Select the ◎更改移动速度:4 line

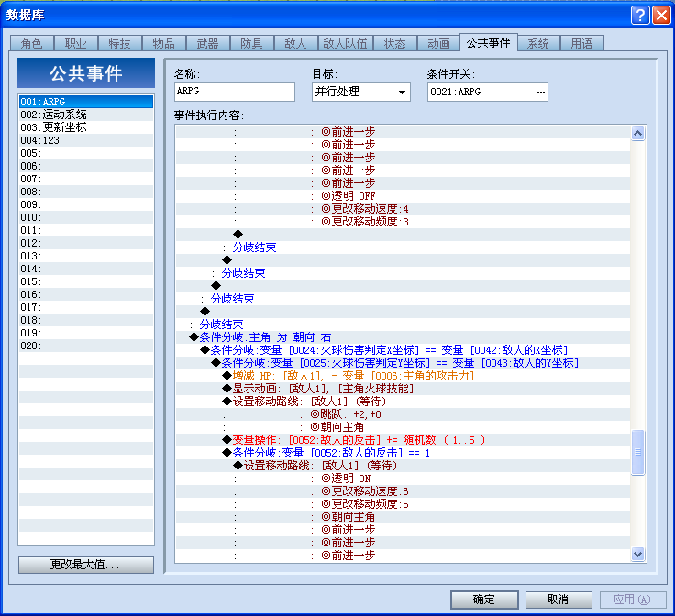point(403,209)
